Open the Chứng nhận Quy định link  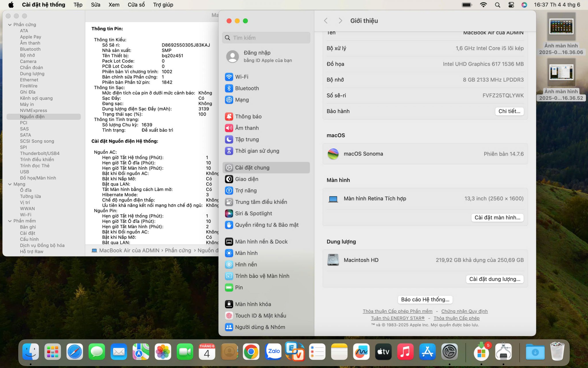pos(464,311)
